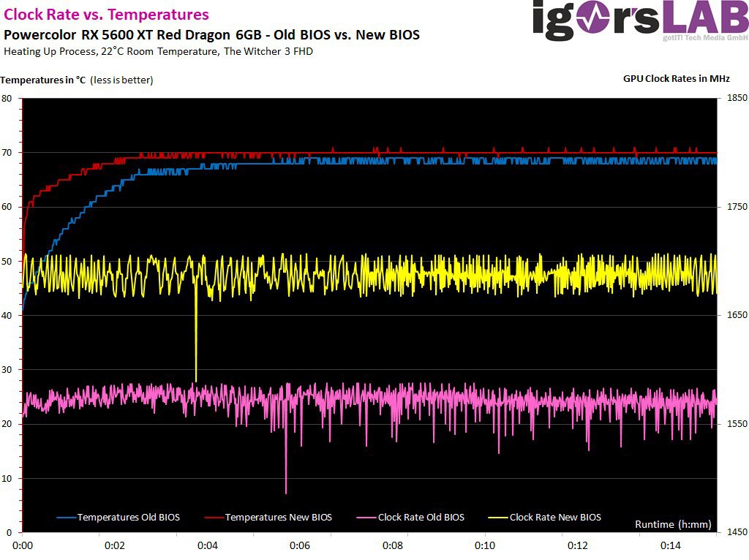Click the 0:12 runtime tick label
The width and height of the screenshot is (749, 560).
tap(578, 545)
